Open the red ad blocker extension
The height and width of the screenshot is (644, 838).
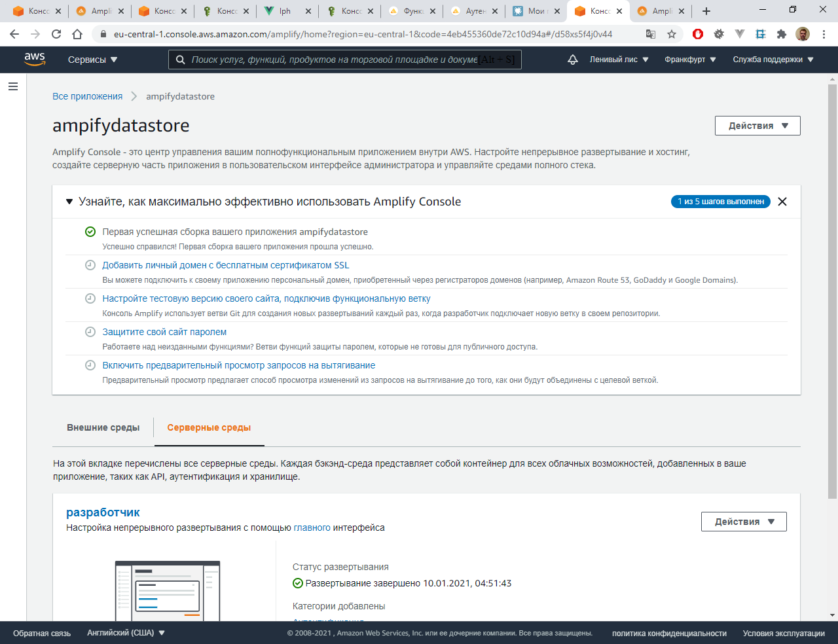[x=698, y=34]
